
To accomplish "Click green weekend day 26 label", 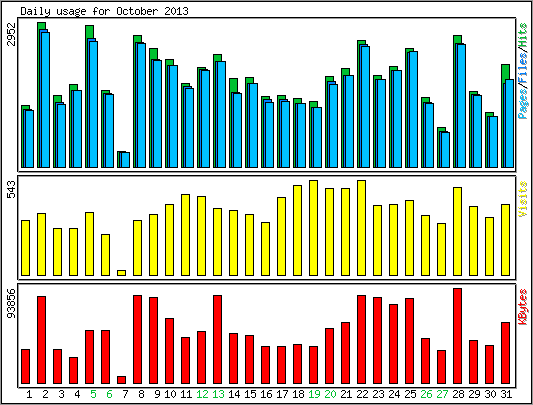I will [426, 394].
